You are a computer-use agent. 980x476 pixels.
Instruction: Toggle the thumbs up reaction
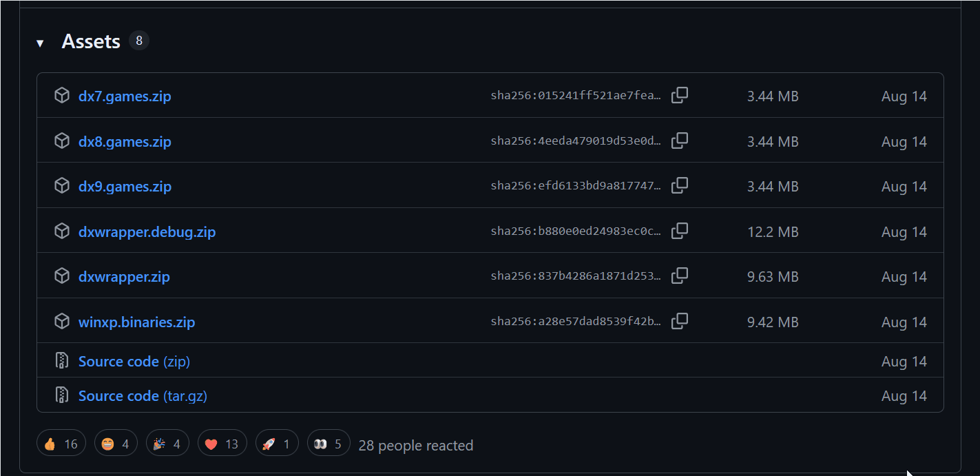point(61,444)
